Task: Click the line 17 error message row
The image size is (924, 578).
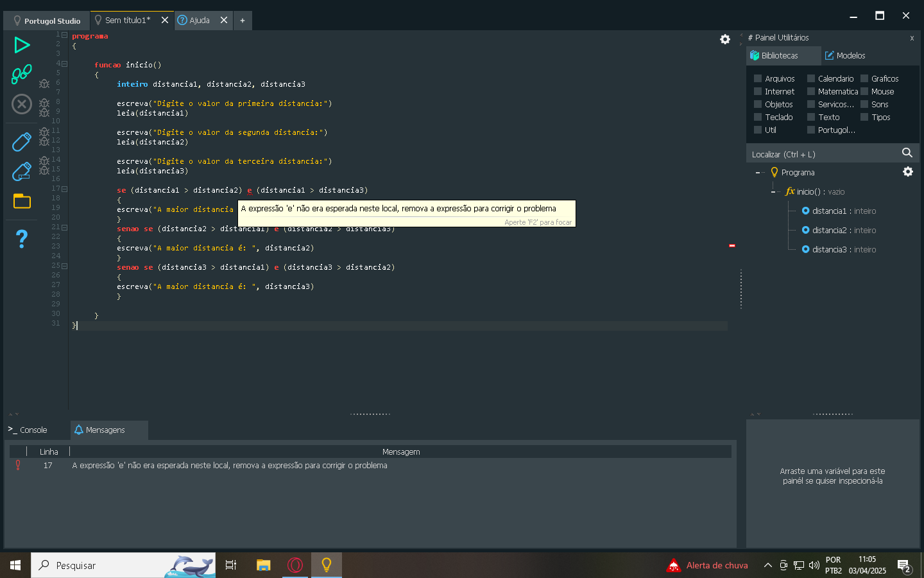Action: [370, 465]
